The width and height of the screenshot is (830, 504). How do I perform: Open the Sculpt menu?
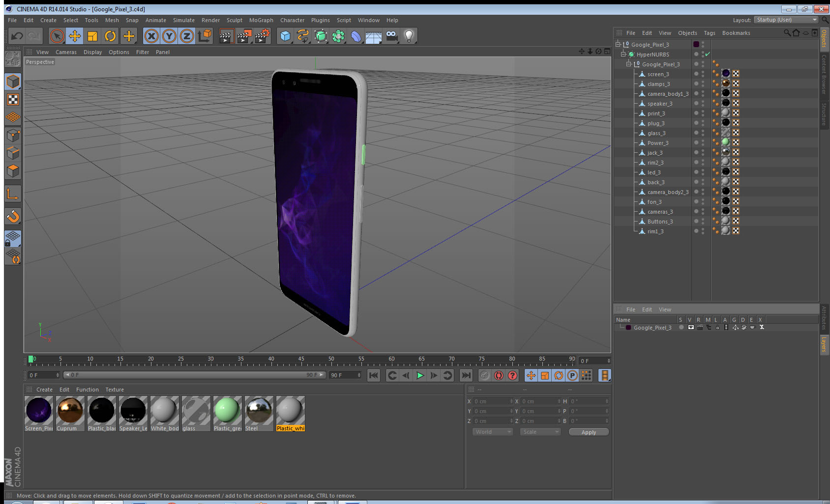[x=235, y=20]
